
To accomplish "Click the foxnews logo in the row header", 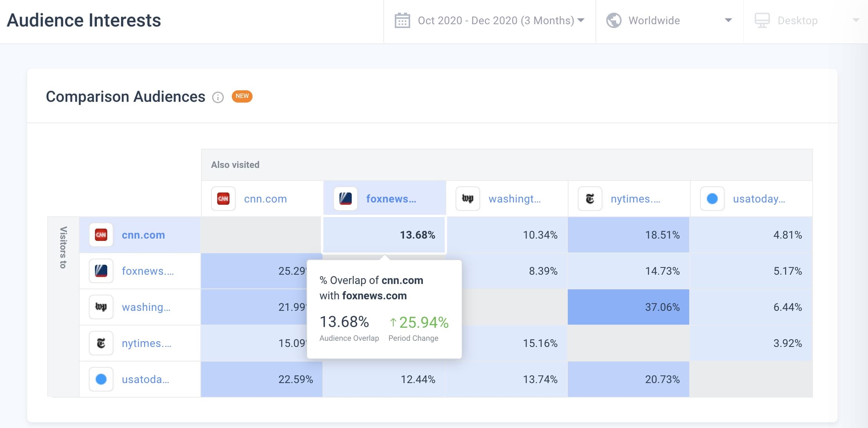I will tap(101, 271).
